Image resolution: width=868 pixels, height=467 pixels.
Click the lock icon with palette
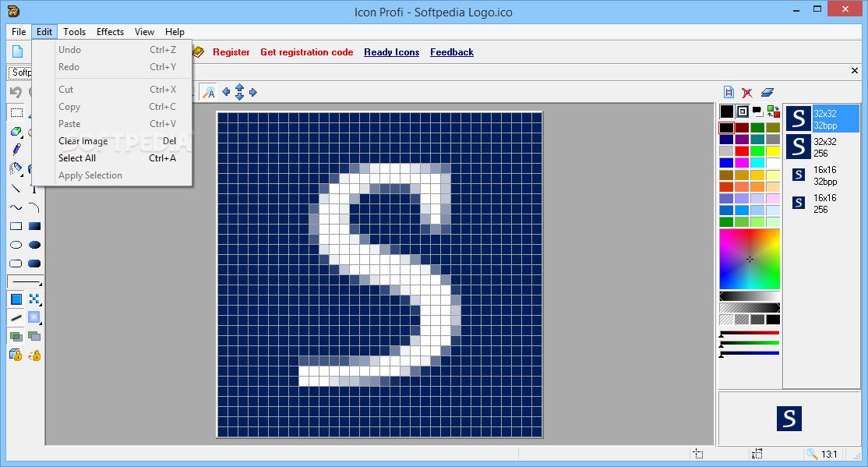pyautogui.click(x=34, y=355)
